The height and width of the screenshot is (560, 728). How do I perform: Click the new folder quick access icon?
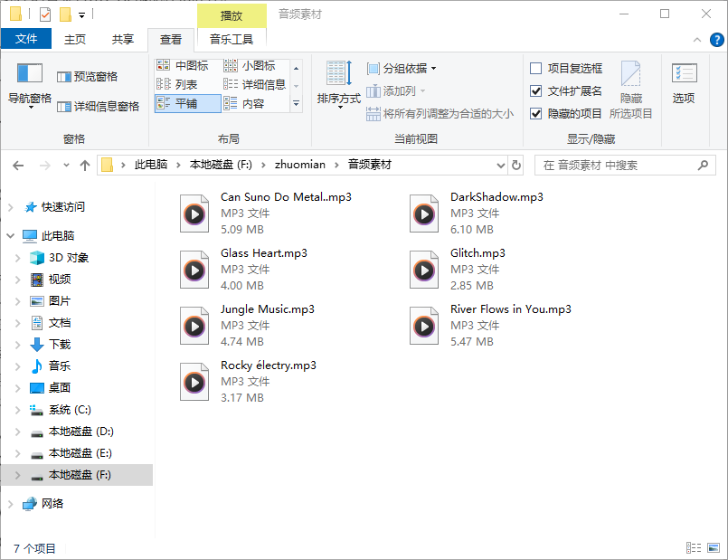point(65,14)
